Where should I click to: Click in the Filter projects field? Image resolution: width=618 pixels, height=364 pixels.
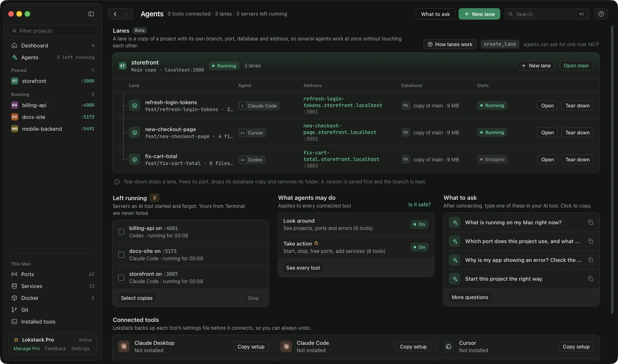click(x=53, y=31)
